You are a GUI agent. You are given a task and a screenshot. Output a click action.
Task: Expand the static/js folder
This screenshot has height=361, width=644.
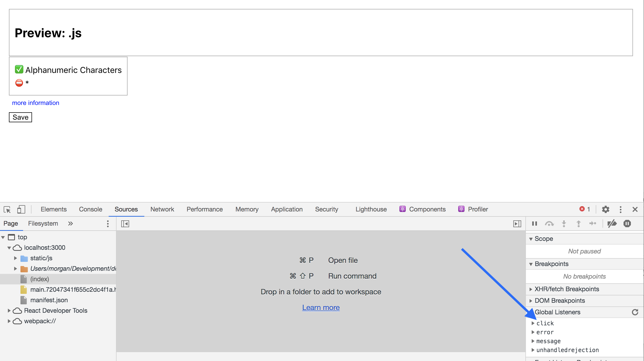coord(15,258)
